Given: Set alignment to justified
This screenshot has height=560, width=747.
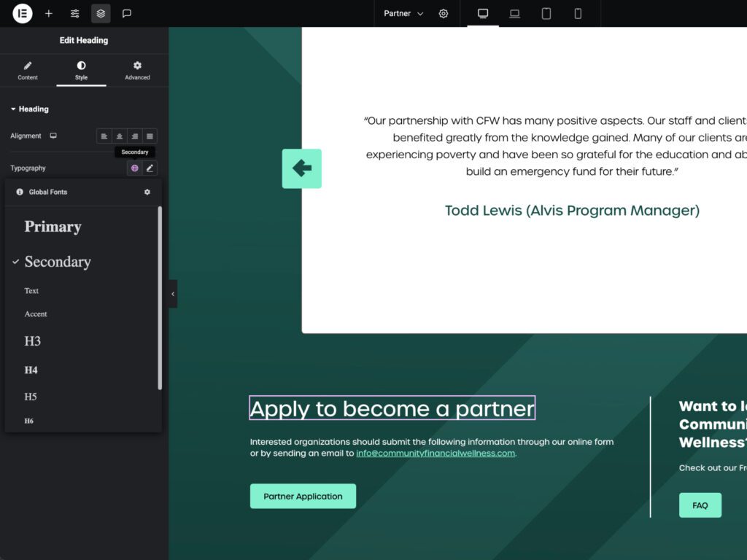Looking at the screenshot, I should (150, 136).
